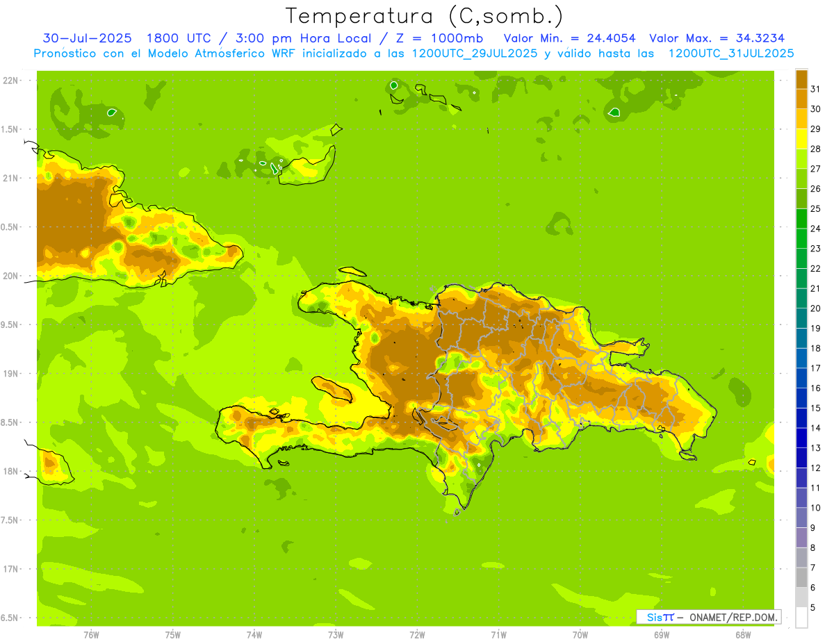Click legend value '19'
Image resolution: width=834 pixels, height=644 pixels.
[x=815, y=328]
